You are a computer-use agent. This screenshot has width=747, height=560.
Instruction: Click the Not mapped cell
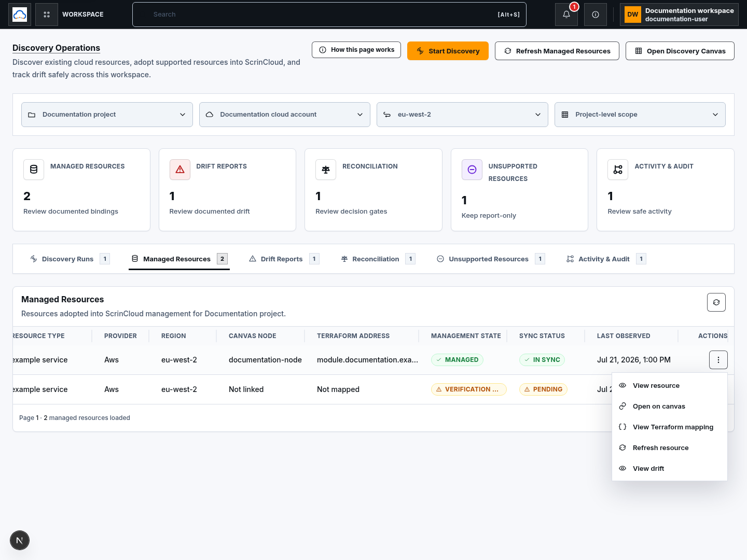(x=338, y=389)
